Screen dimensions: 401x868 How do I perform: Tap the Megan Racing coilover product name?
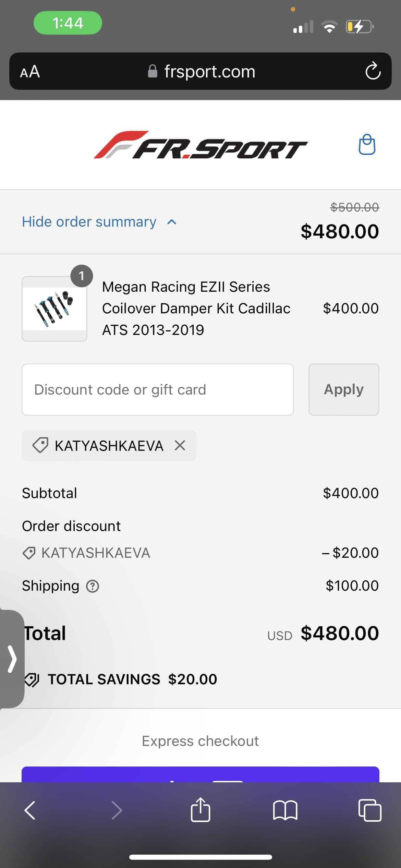(196, 308)
